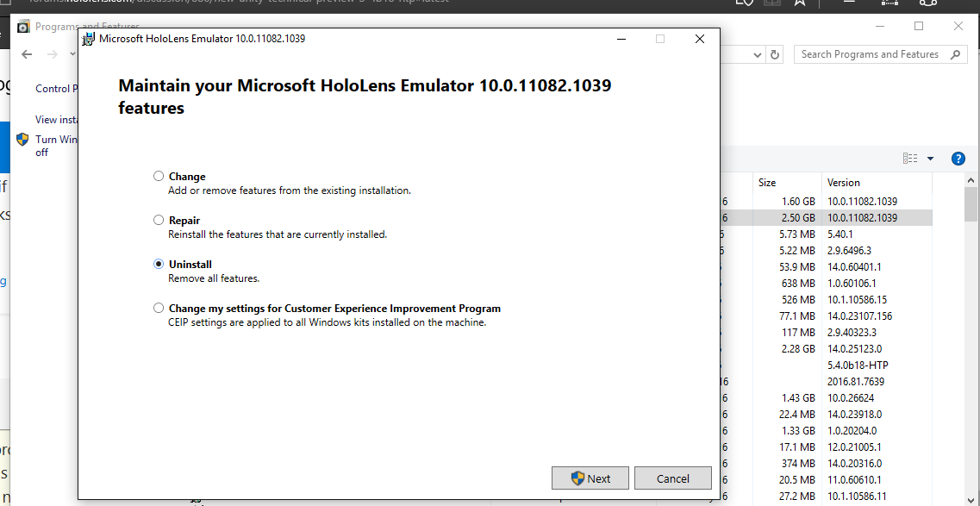Minimize the HoloLens Emulator dialog

pos(621,39)
